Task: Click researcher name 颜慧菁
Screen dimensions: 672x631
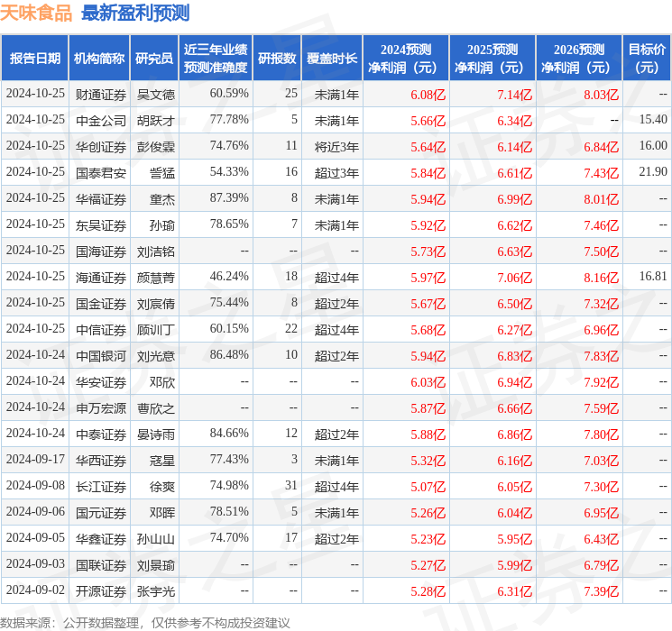Action: coord(155,277)
